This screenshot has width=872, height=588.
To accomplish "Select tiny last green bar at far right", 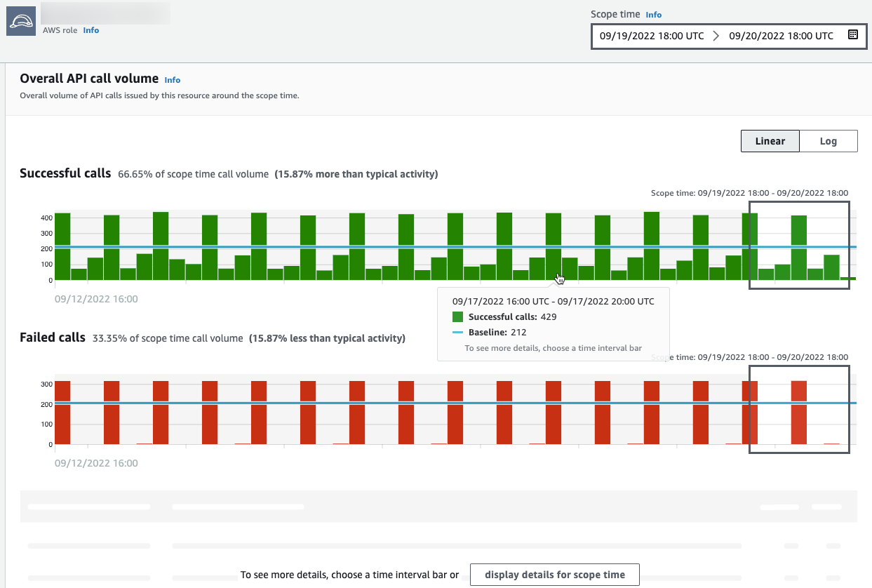I will pyautogui.click(x=848, y=279).
